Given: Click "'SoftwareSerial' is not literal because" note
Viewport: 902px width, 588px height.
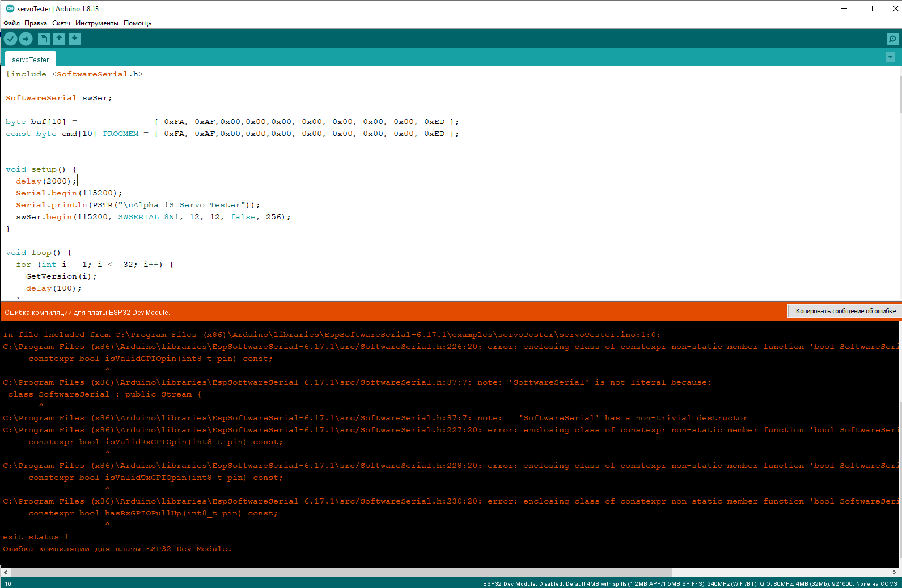Looking at the screenshot, I should 357,382.
